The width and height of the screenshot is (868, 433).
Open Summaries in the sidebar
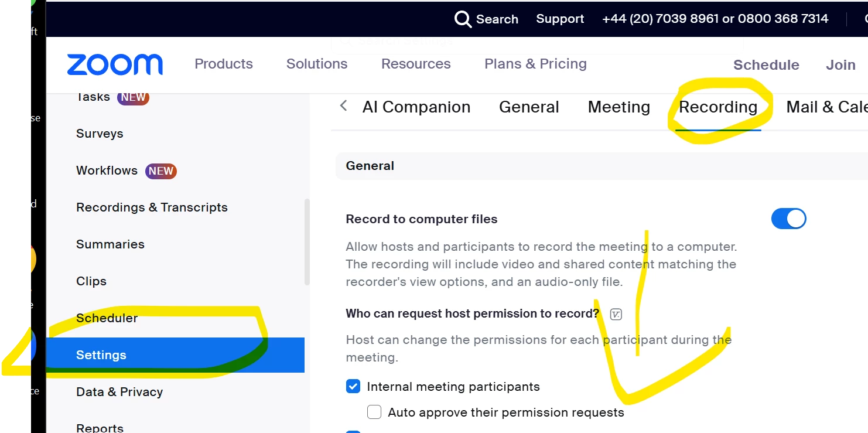coord(110,244)
